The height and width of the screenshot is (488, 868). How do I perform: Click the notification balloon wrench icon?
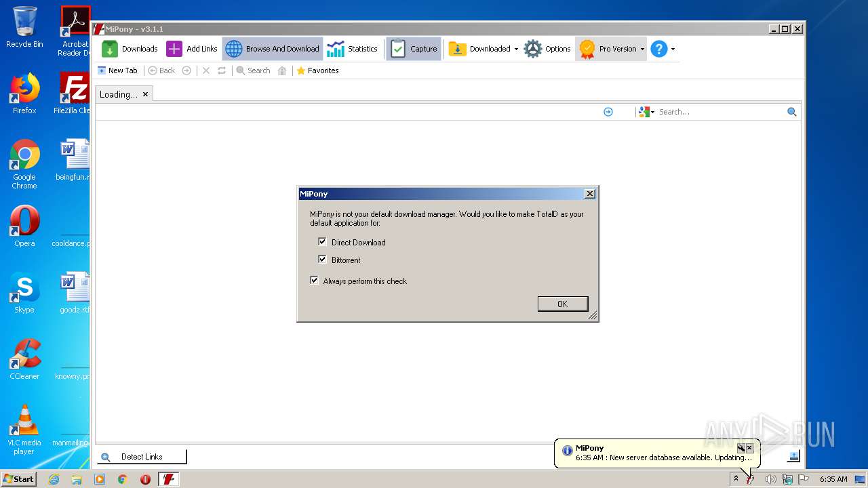point(741,448)
